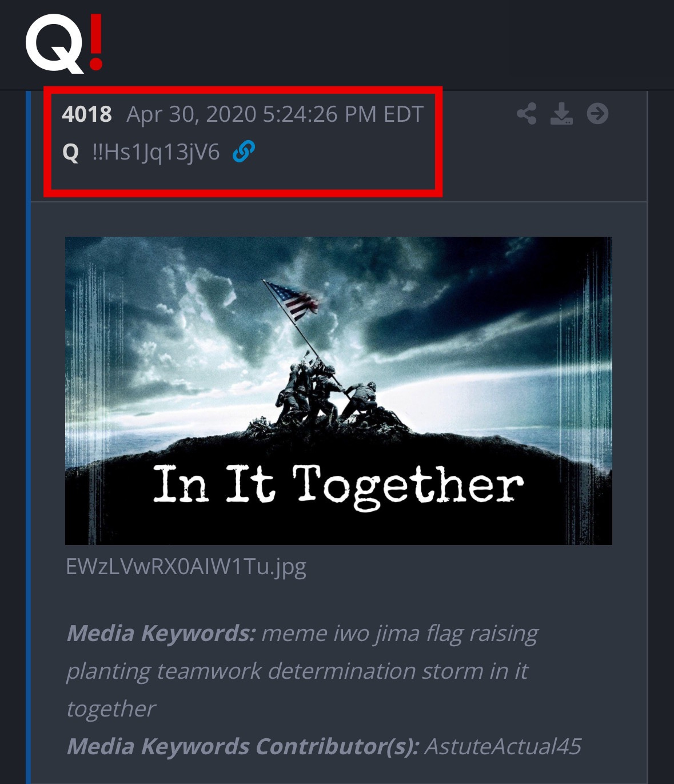Copy permalink with blue chain icon
Screen dimensions: 674x784
tap(244, 152)
